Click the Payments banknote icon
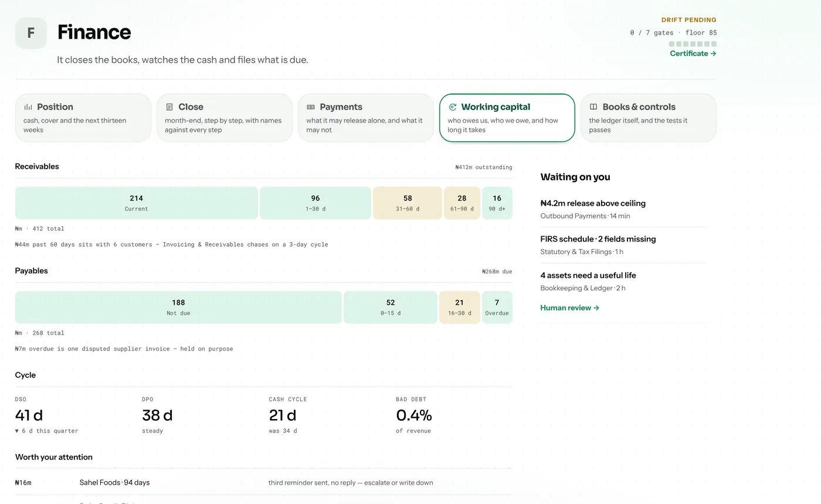Image resolution: width=821 pixels, height=504 pixels. click(x=311, y=107)
